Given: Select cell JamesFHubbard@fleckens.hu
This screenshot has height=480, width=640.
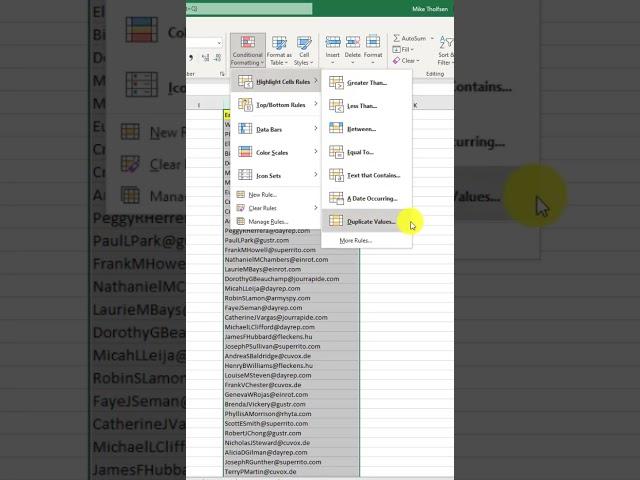Looking at the screenshot, I should pyautogui.click(x=291, y=337).
